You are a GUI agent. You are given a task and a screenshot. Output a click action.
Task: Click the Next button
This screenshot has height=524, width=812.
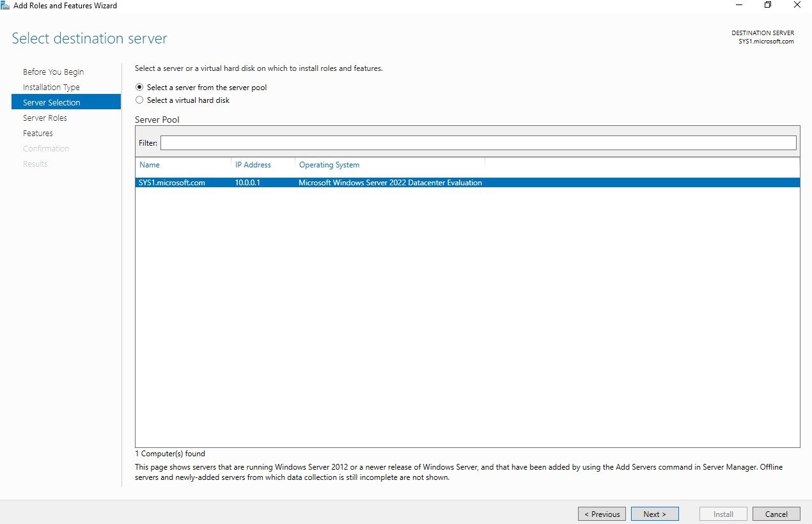[x=655, y=514]
